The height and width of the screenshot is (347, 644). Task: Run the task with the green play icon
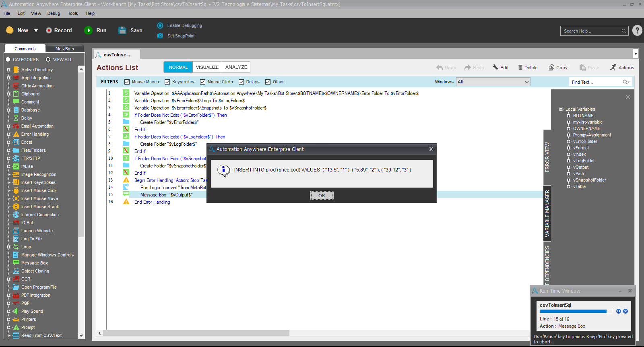tap(88, 31)
